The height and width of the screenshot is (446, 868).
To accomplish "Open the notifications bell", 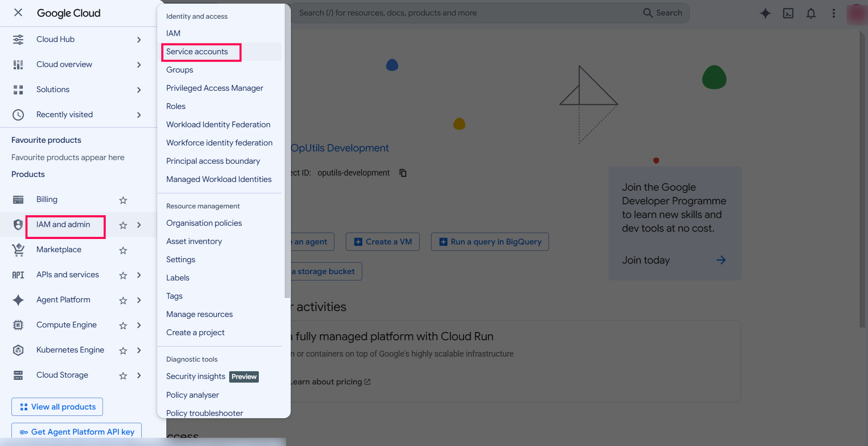I will coord(811,13).
